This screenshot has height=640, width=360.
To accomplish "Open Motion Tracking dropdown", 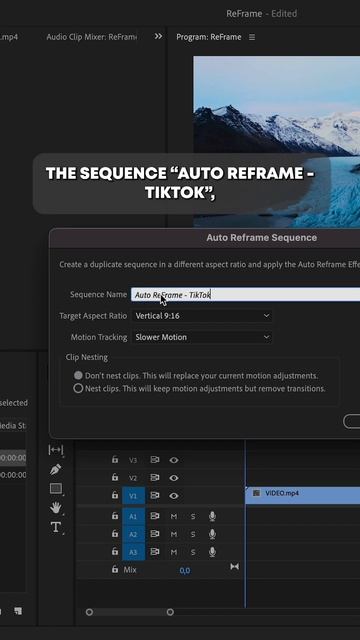I will click(x=202, y=337).
